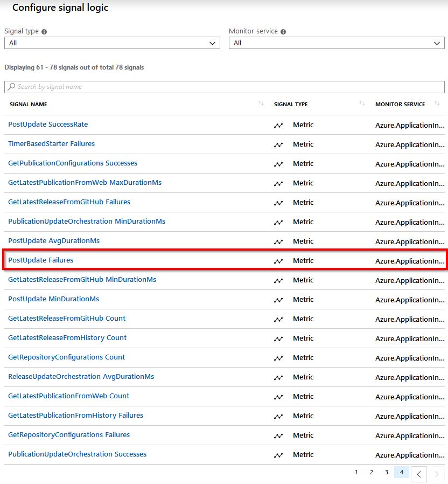Click metric icon in GetLatestReleaseFromGitHub Failures row
Screen dimensions: 448x484
click(x=278, y=203)
